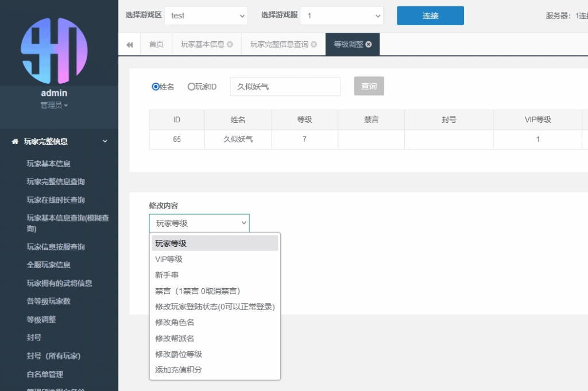Choose VIP等级 from the dropdown list
588x391 pixels.
169,260
